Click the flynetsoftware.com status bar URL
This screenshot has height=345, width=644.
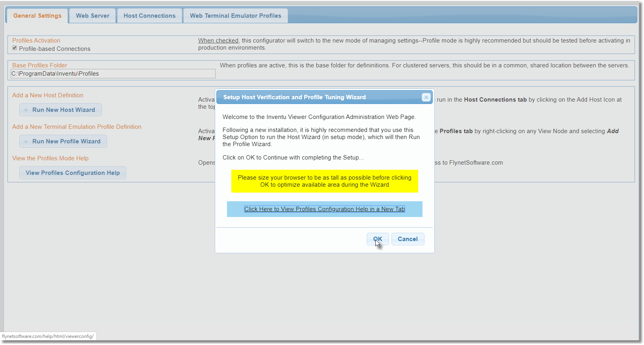pyautogui.click(x=48, y=336)
